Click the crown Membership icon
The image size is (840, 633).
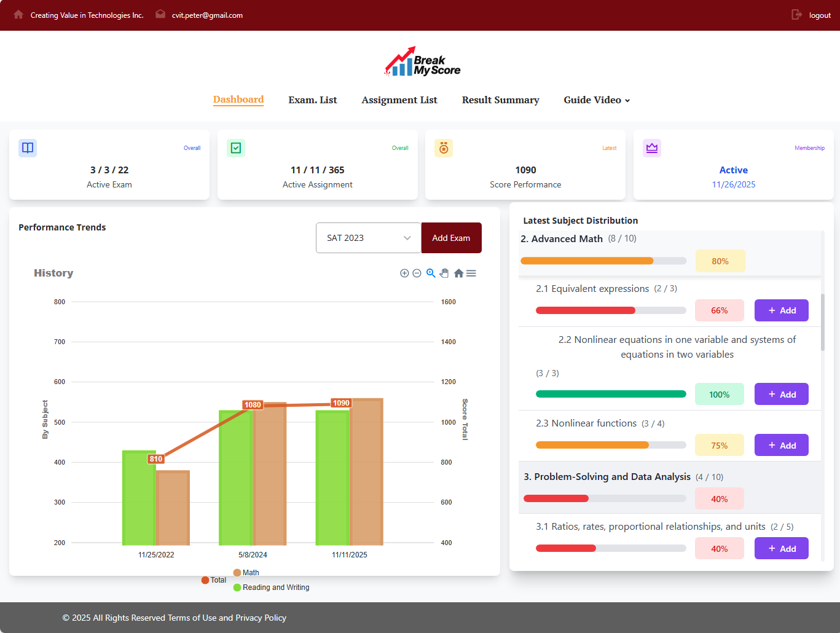(x=652, y=147)
